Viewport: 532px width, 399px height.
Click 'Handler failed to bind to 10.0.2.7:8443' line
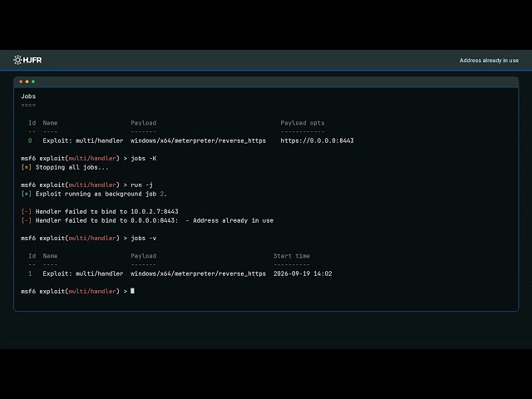100,211
